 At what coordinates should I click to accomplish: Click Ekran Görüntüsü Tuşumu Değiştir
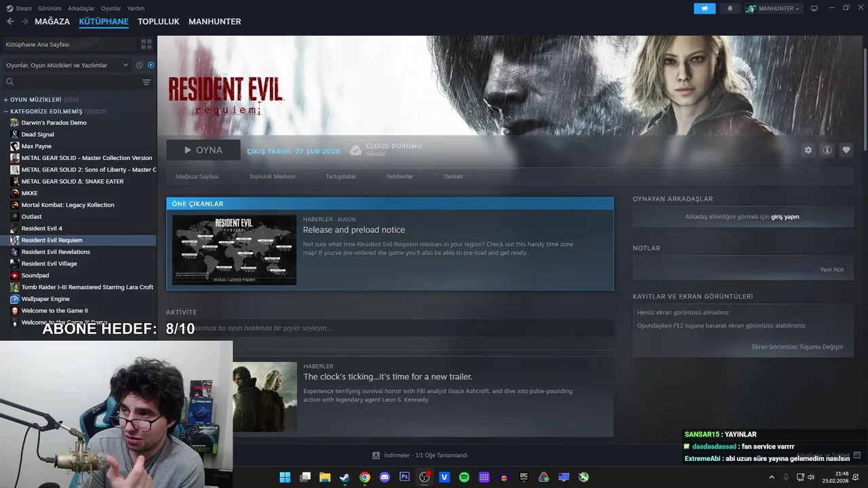[x=797, y=346]
